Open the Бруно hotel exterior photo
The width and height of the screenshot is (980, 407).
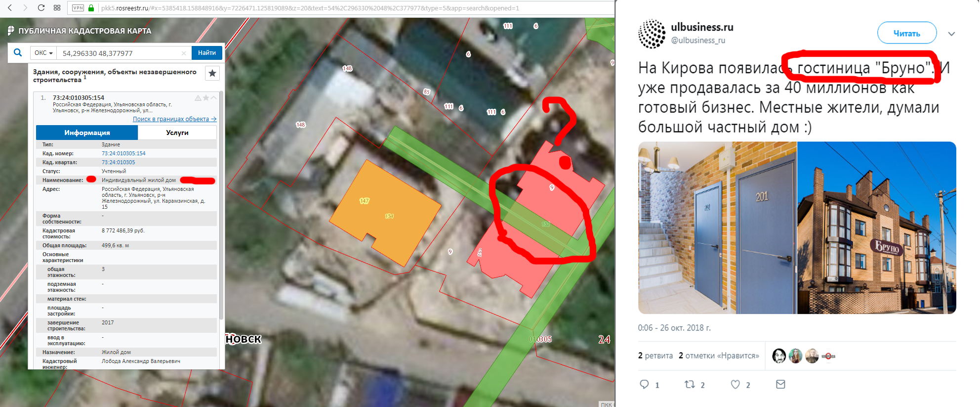(x=877, y=227)
